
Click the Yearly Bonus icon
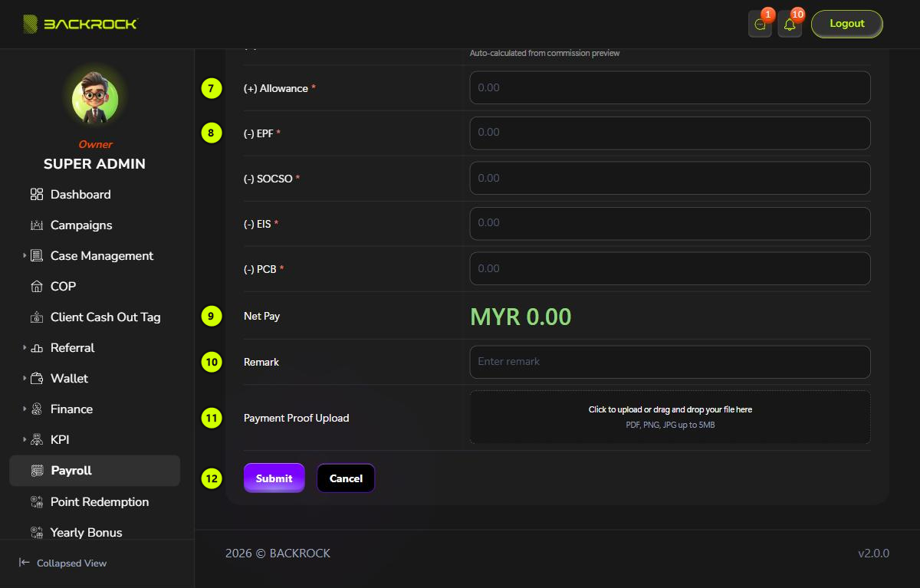click(37, 532)
